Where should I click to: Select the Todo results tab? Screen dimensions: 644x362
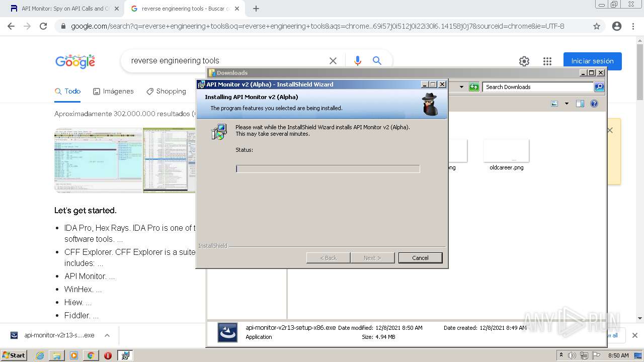point(68,91)
